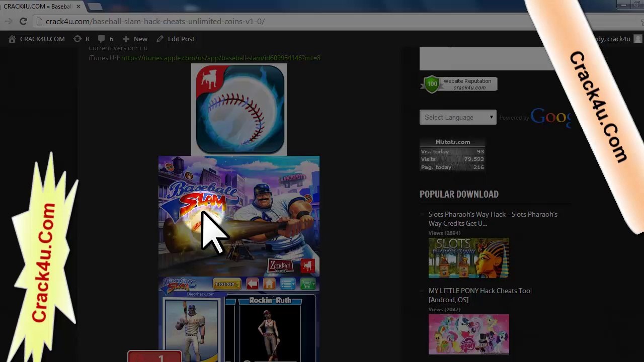The width and height of the screenshot is (644, 362).
Task: Click the blue list menu game button
Action: click(x=288, y=285)
